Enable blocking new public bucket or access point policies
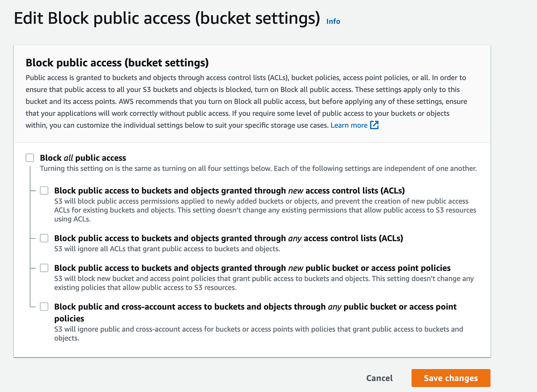This screenshot has height=392, width=537. point(44,267)
